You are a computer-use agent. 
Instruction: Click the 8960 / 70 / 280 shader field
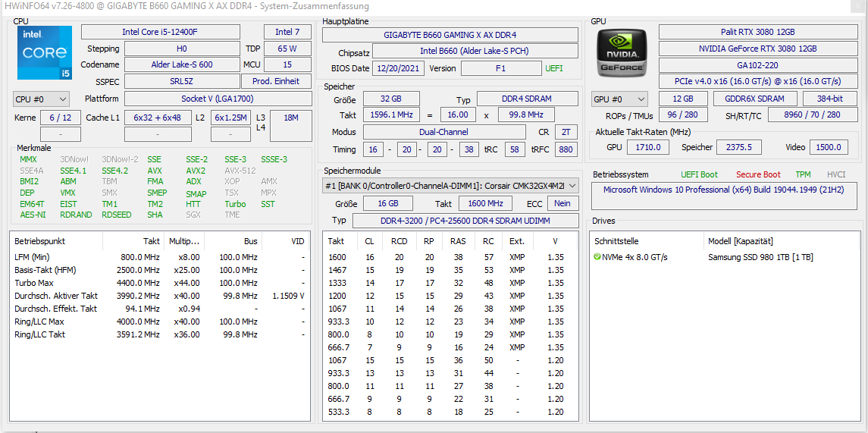(812, 115)
